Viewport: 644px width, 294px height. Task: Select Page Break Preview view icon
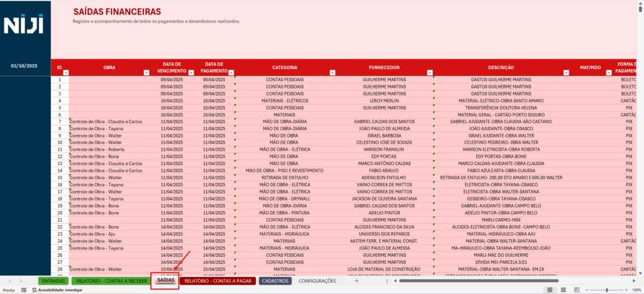577,290
